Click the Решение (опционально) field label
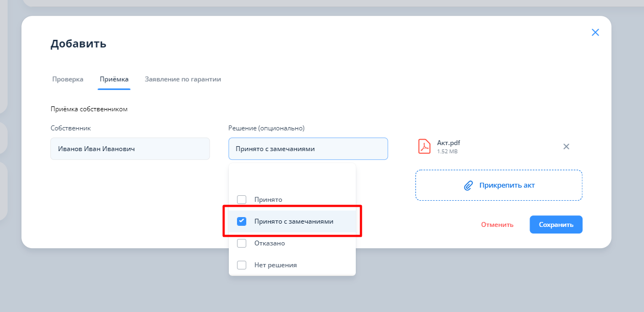This screenshot has height=312, width=644. [266, 128]
